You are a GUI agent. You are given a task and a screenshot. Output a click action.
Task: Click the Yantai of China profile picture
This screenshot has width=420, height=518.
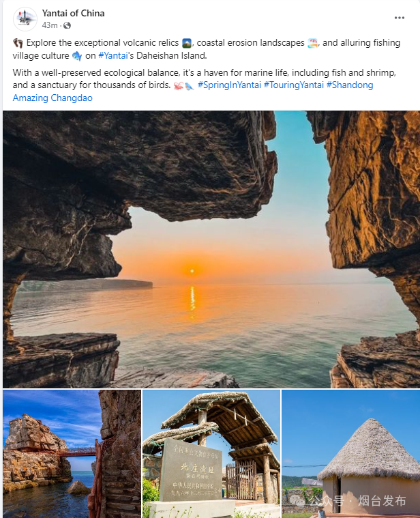pyautogui.click(x=25, y=19)
